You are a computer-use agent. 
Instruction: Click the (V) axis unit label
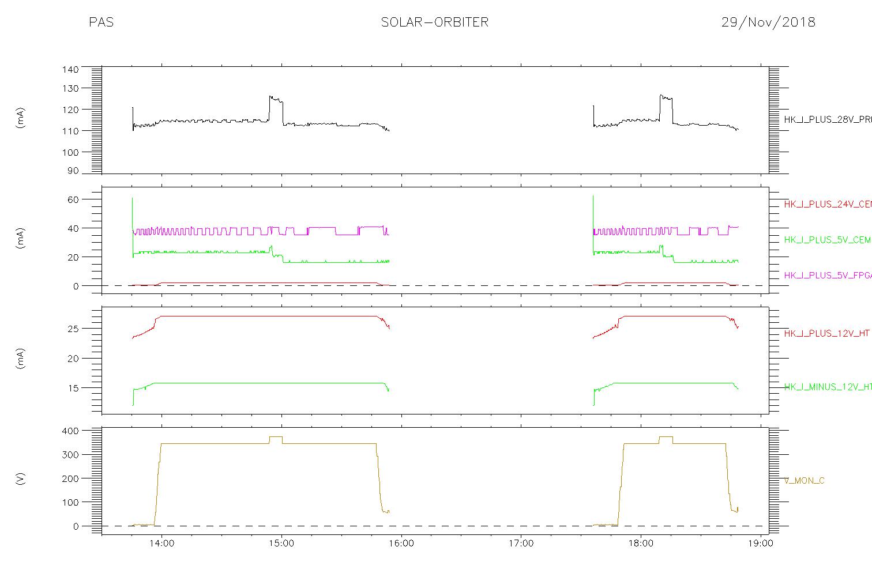(21, 478)
